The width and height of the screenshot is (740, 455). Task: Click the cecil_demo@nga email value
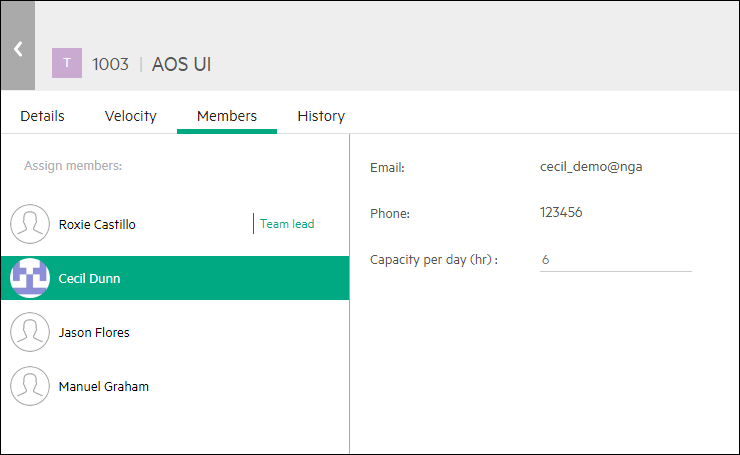click(590, 166)
